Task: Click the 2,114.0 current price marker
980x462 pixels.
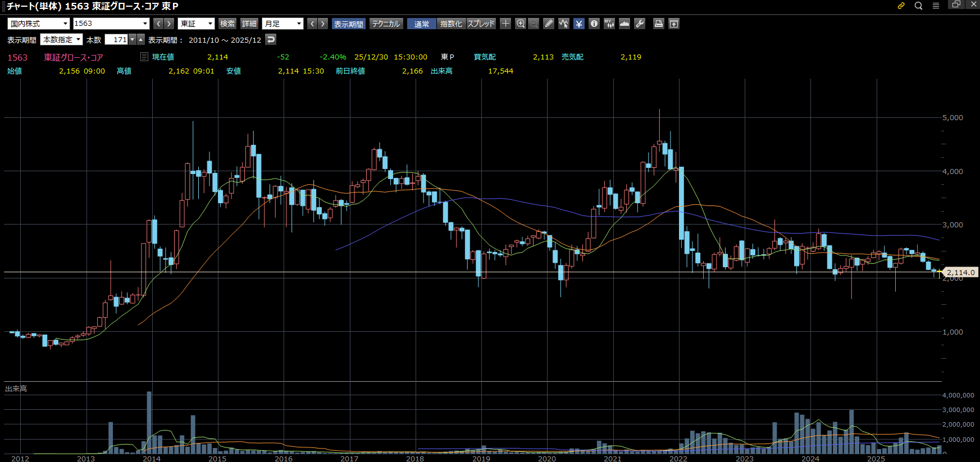Action: tap(960, 272)
